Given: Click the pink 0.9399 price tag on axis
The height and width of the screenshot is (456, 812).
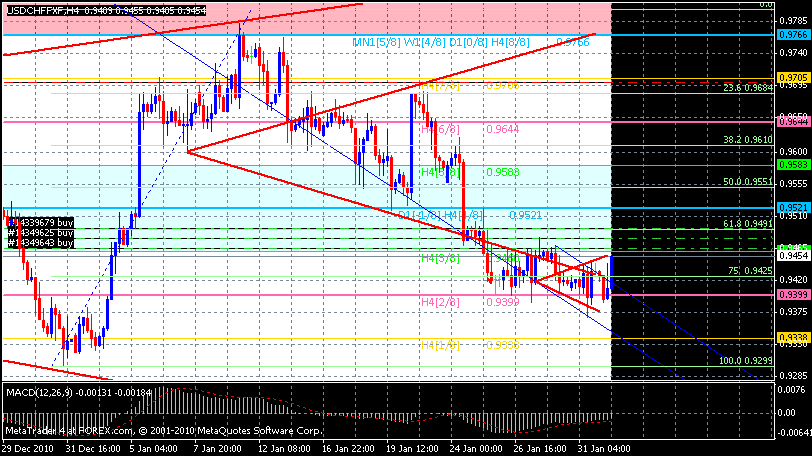Looking at the screenshot, I should (793, 295).
